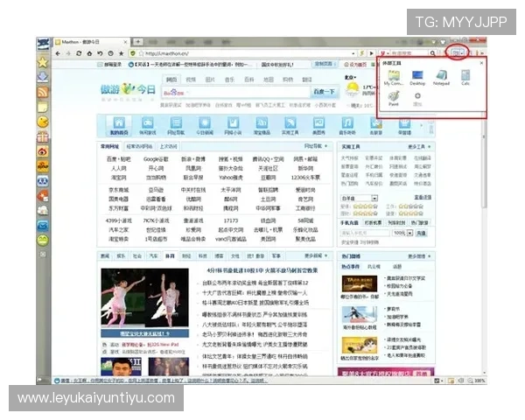The width and height of the screenshot is (525, 420).
Task: Click the green smiley sidebar icon
Action: 43,241
